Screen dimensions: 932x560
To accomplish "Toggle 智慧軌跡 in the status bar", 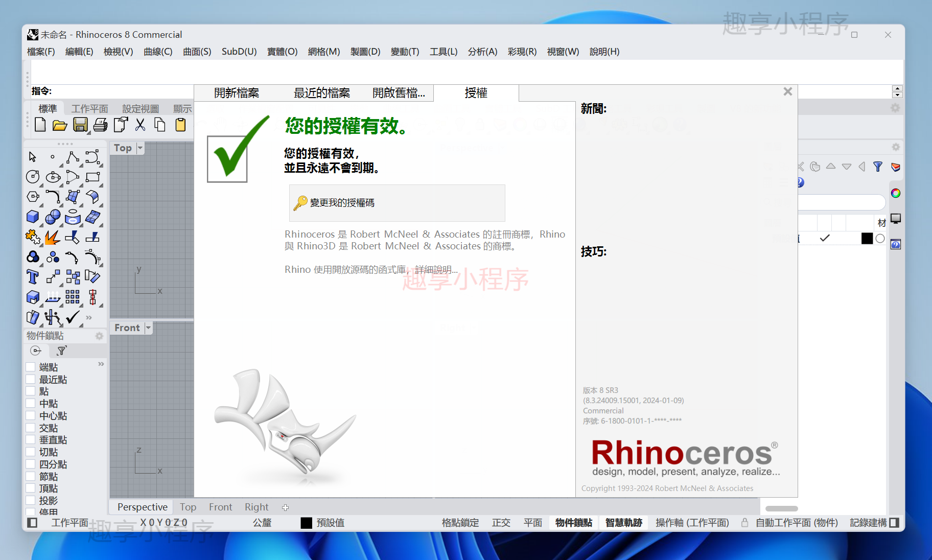I will click(623, 523).
